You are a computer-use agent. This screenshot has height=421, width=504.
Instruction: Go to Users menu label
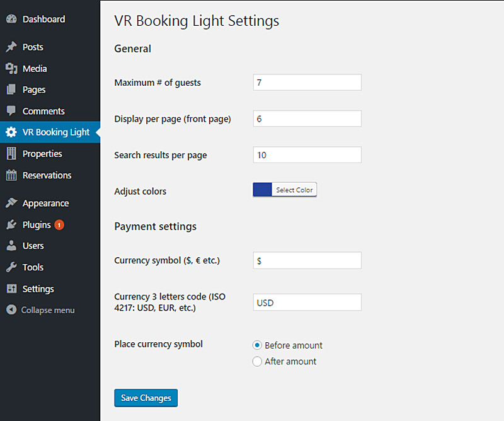point(33,246)
